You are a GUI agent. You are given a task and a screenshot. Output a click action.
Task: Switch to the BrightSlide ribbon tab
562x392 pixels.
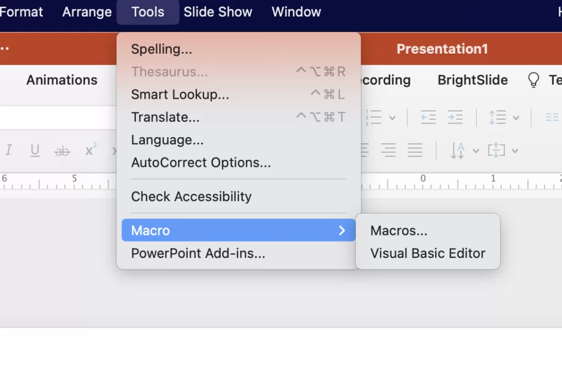[472, 80]
